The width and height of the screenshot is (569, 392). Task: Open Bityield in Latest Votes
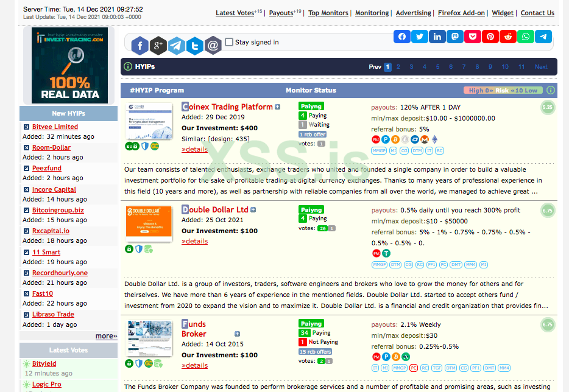[44, 363]
